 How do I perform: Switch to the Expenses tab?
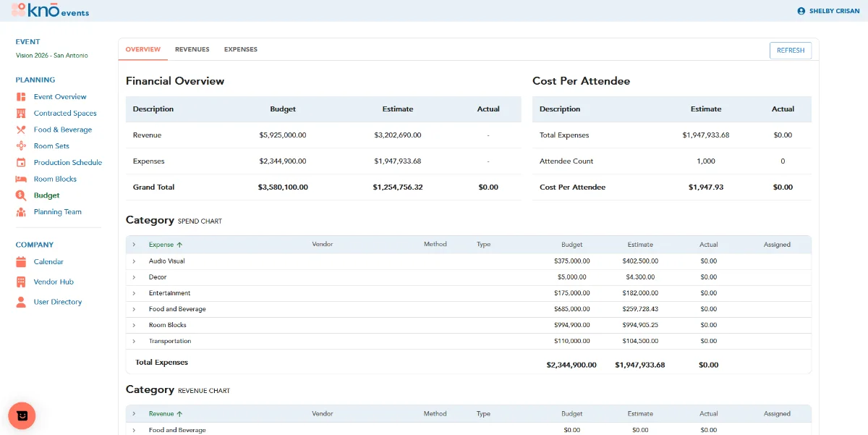(x=241, y=49)
